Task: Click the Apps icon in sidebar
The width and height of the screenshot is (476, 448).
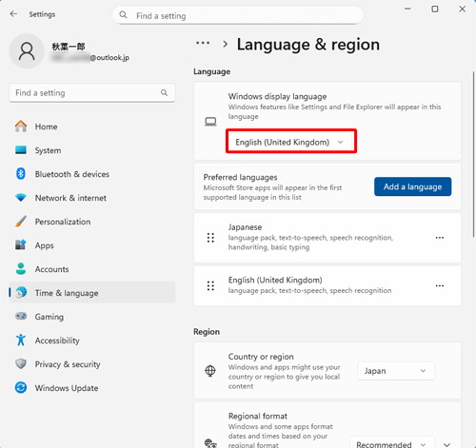Action: [x=21, y=245]
